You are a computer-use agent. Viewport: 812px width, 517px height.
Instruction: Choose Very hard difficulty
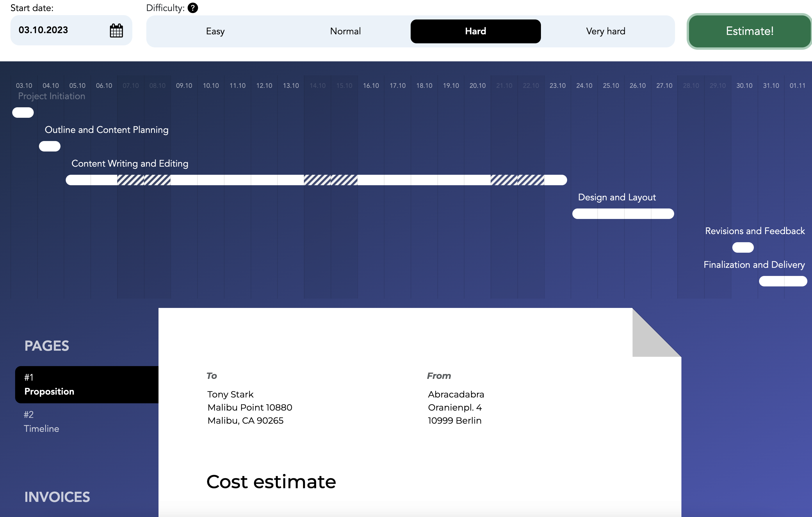pos(605,31)
